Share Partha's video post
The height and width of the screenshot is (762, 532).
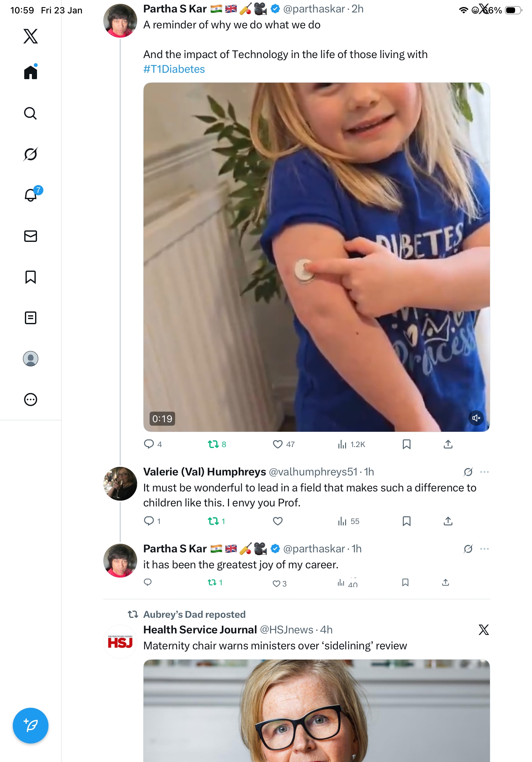tap(448, 444)
